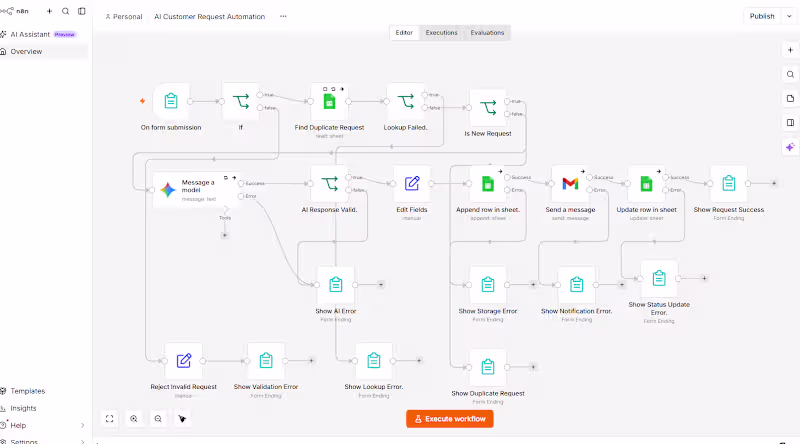The image size is (800, 444).
Task: Select the Show Status Update Error node
Action: pos(659,278)
